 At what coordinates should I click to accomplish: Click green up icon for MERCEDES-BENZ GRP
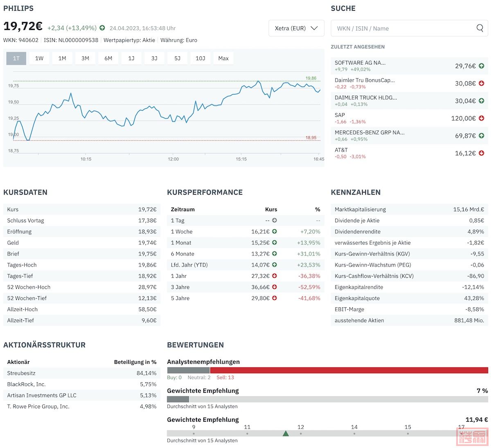click(481, 136)
